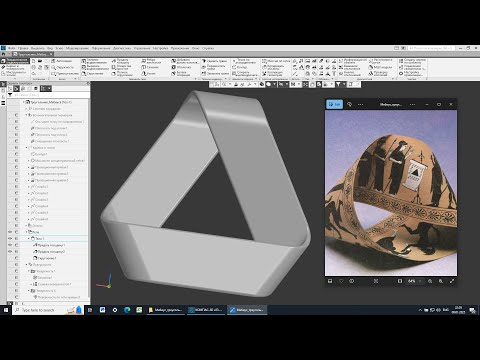Toggle the inclusion state icon beside Контур:1
Screen dimensions: 480x360
tap(16, 154)
